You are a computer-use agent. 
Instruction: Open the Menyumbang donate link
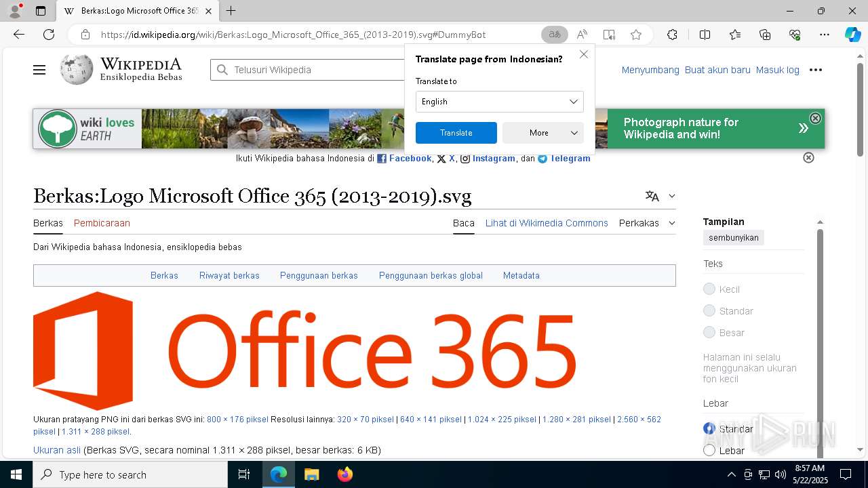tap(650, 70)
